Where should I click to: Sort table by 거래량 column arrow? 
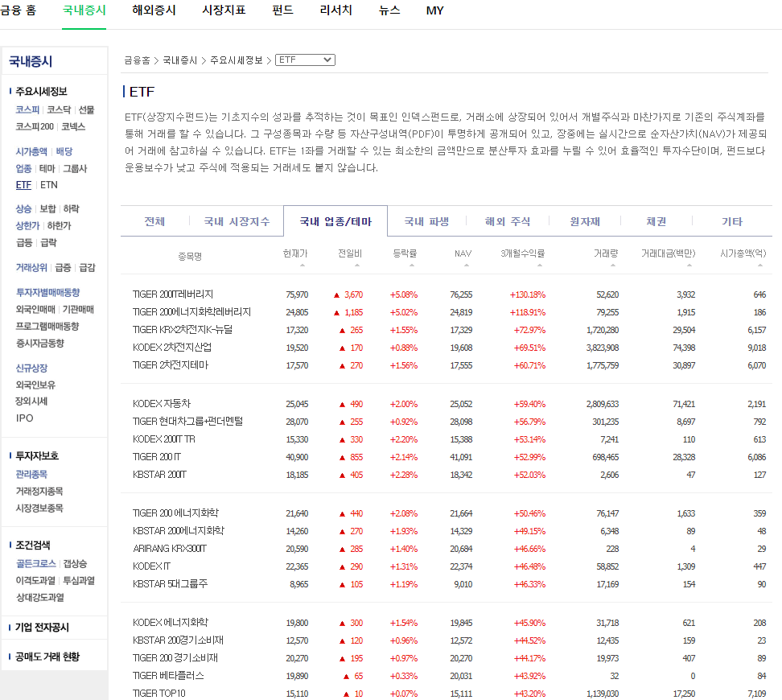tap(613, 266)
